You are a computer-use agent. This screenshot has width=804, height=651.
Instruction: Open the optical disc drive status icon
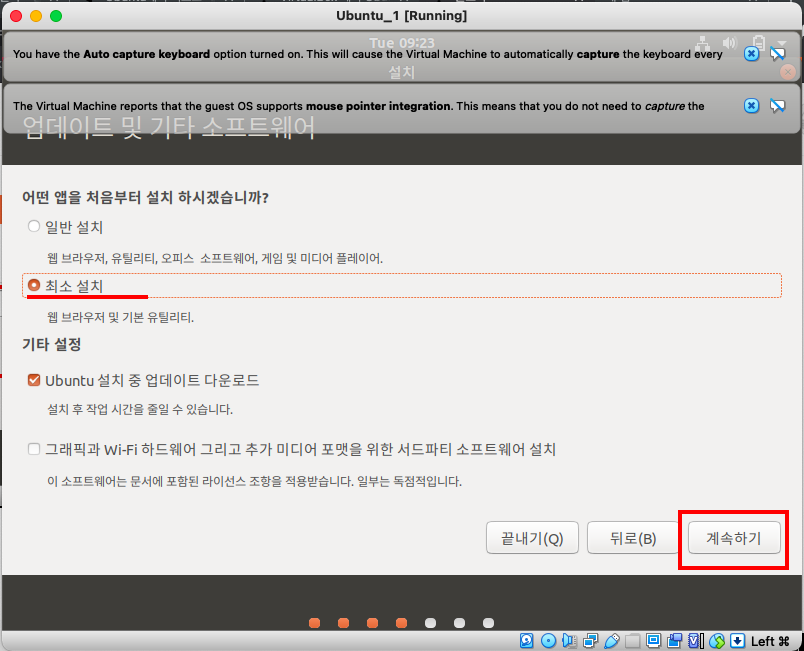tap(548, 641)
